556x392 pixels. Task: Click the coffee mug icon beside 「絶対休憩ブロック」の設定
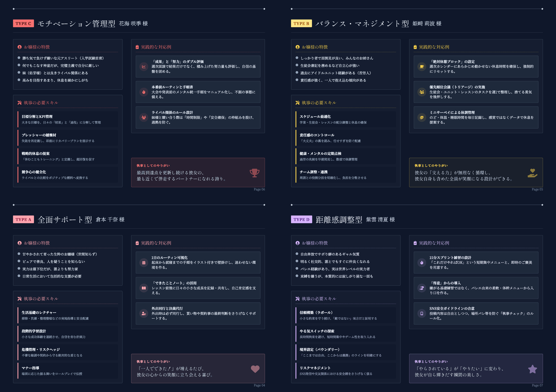tap(422, 67)
